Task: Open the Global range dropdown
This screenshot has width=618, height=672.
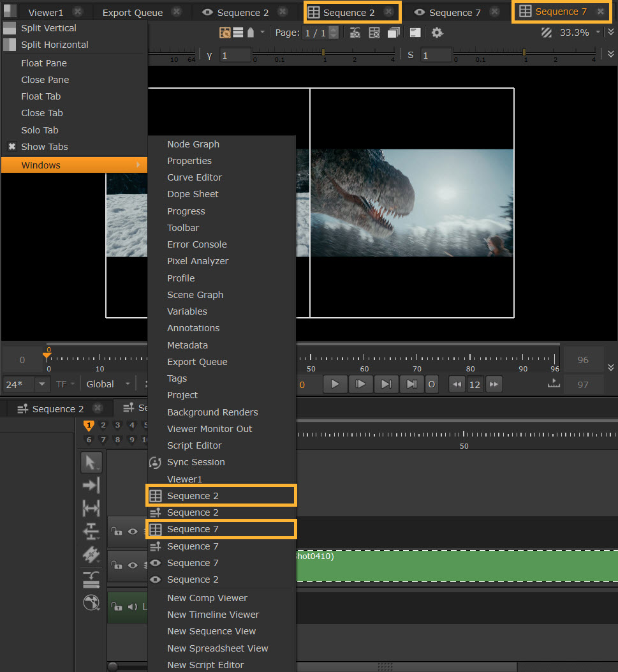Action: click(108, 384)
